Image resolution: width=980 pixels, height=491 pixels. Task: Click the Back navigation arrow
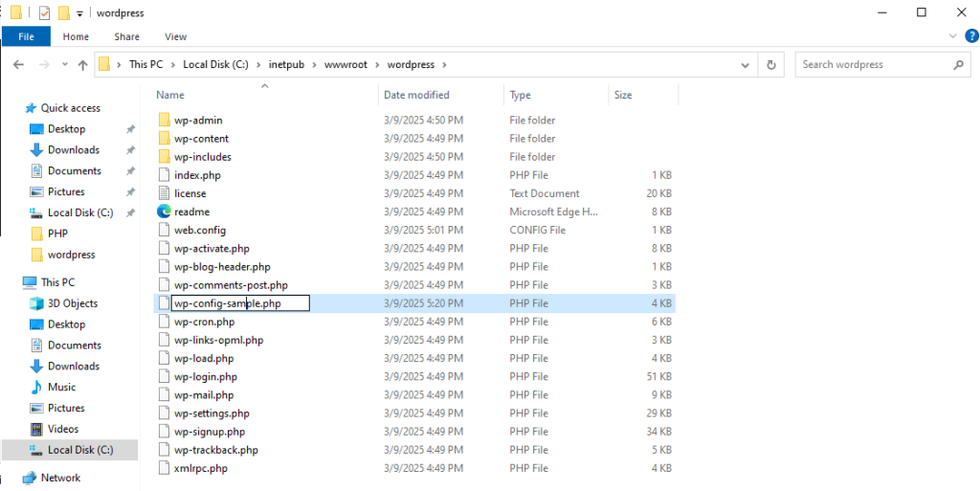(19, 64)
